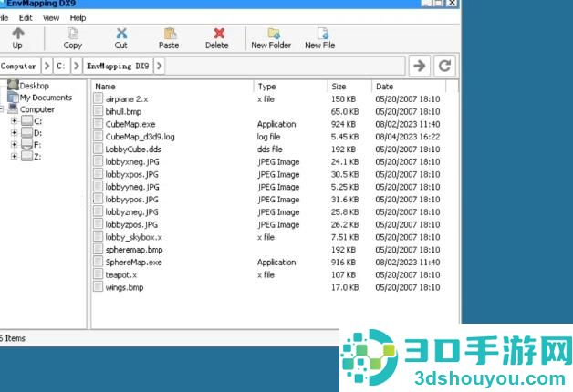Click the 924 KB size cell
This screenshot has width=573, height=392.
click(x=343, y=124)
